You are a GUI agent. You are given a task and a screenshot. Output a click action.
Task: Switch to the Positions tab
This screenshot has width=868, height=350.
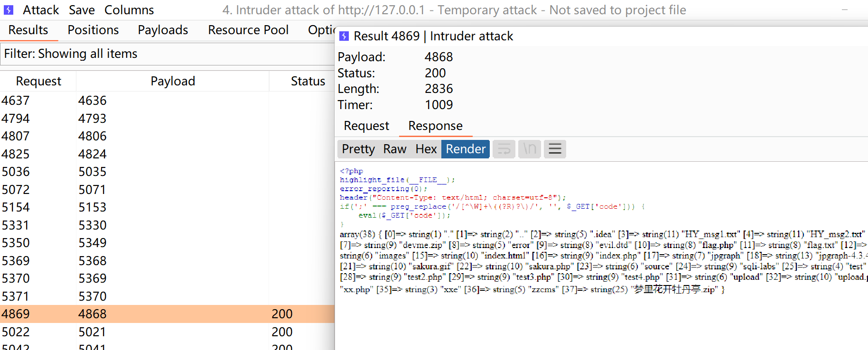[93, 30]
